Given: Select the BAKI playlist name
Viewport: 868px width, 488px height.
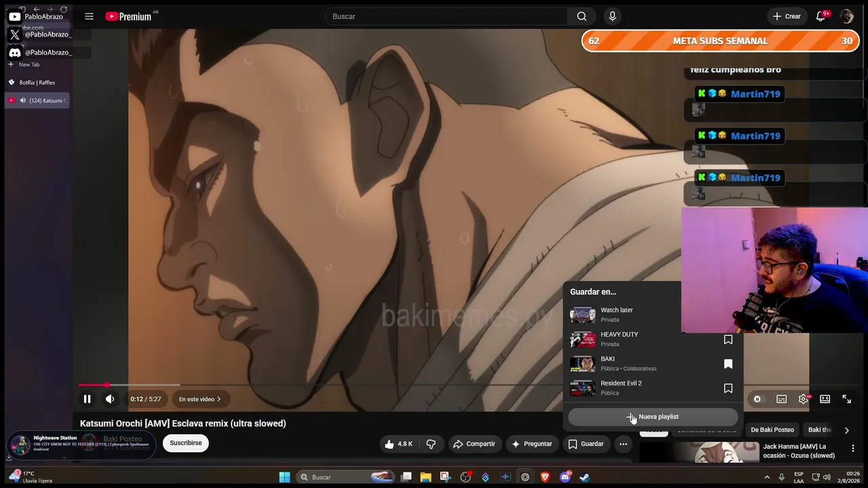Looking at the screenshot, I should [x=608, y=359].
